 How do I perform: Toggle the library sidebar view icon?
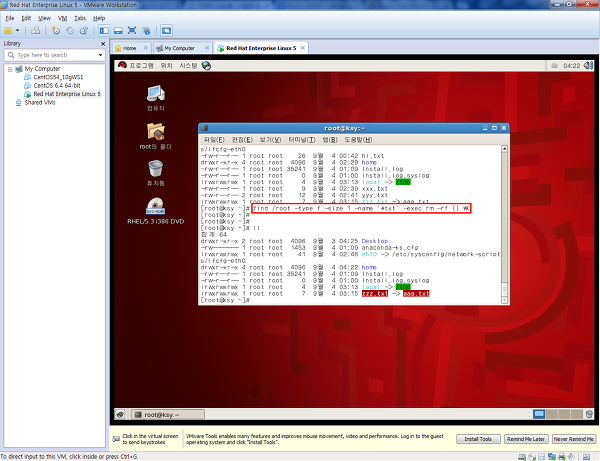(104, 31)
